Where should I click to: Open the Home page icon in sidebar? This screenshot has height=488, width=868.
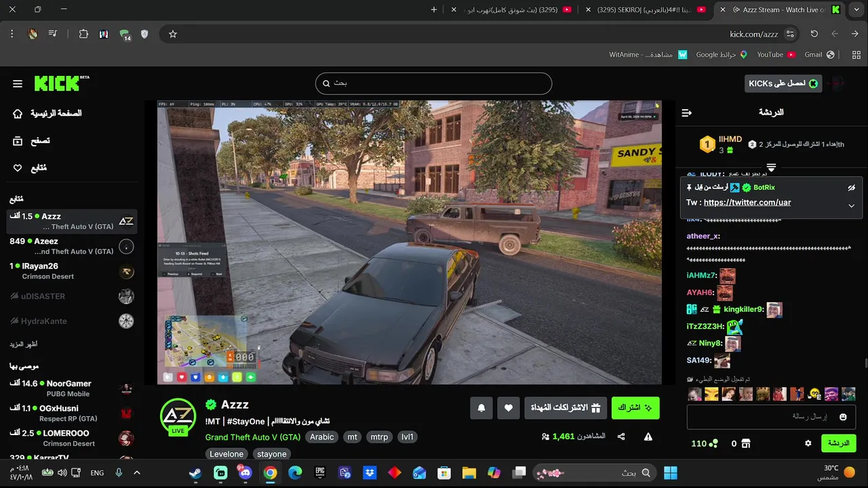18,113
